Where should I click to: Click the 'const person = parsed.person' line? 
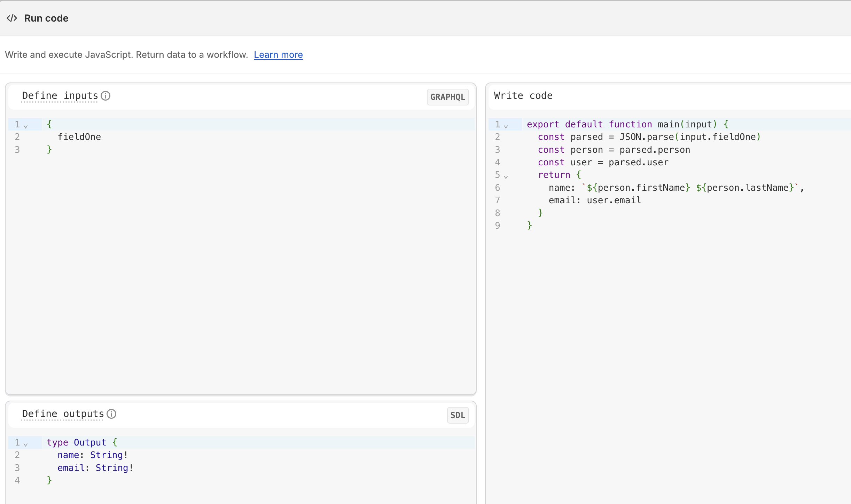[x=614, y=150]
